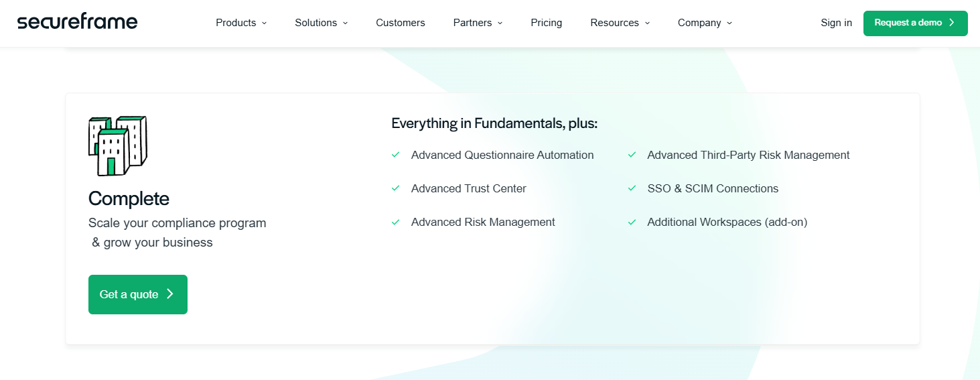Click the Request a demo button
Viewport: 980px width, 380px height.
915,23
